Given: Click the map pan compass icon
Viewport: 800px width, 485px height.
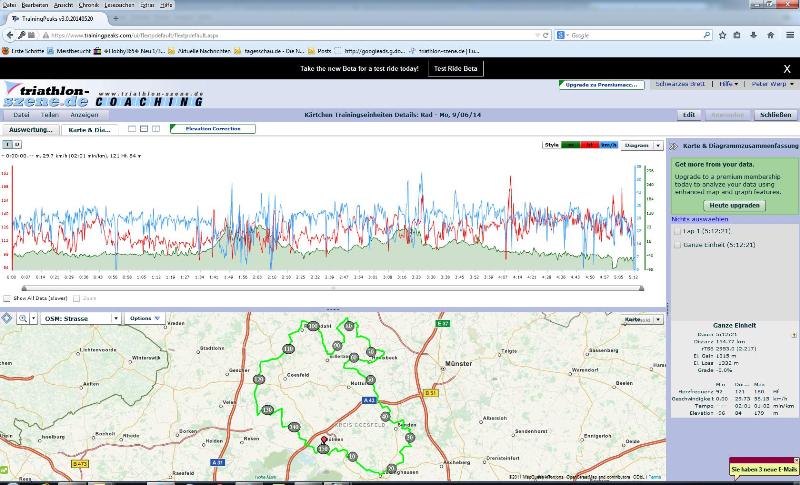Looking at the screenshot, I should (8, 319).
